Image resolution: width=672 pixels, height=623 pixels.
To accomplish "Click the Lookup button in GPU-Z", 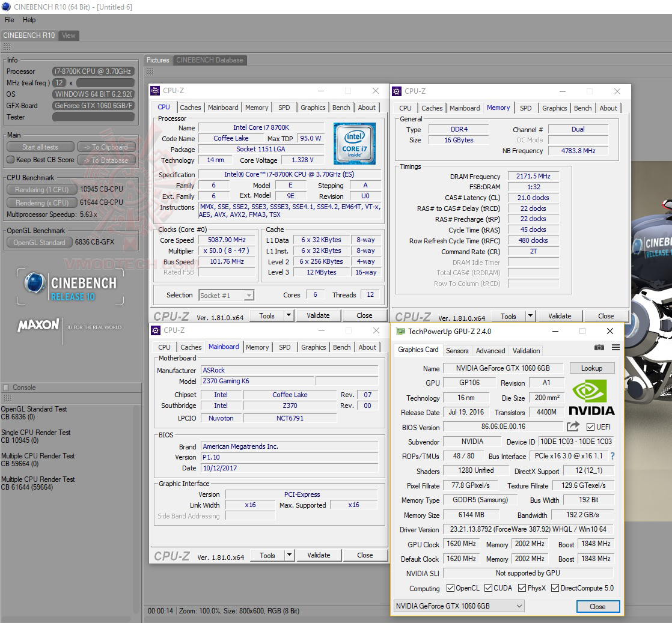I will [x=592, y=368].
